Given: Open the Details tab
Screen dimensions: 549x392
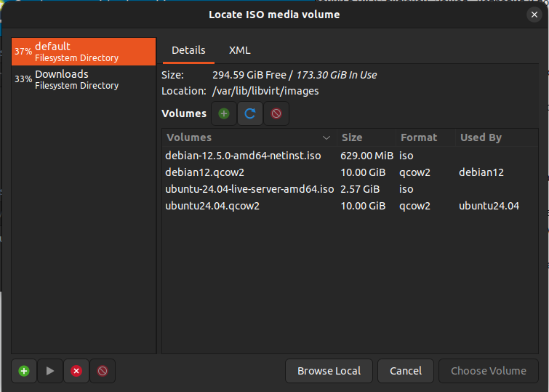Looking at the screenshot, I should 188,50.
